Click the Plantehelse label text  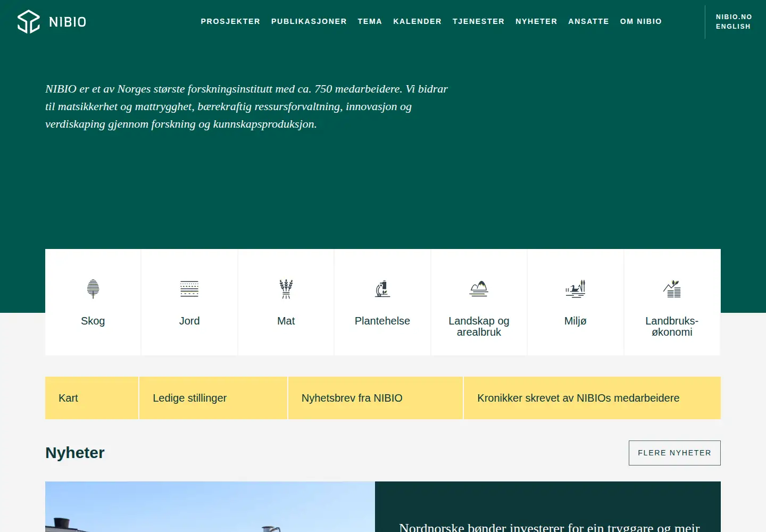[x=382, y=321]
